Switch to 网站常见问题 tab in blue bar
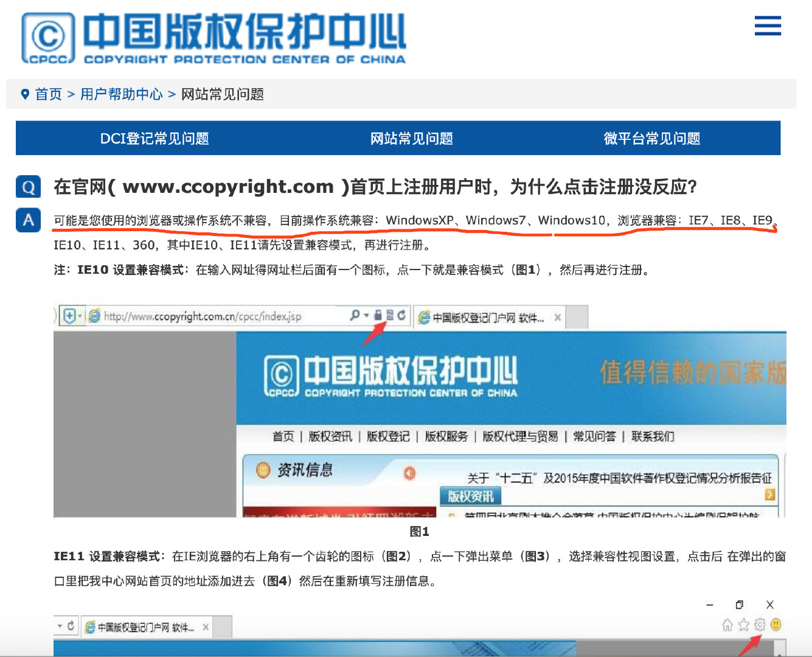Viewport: 812px width, 657px height. (x=412, y=139)
